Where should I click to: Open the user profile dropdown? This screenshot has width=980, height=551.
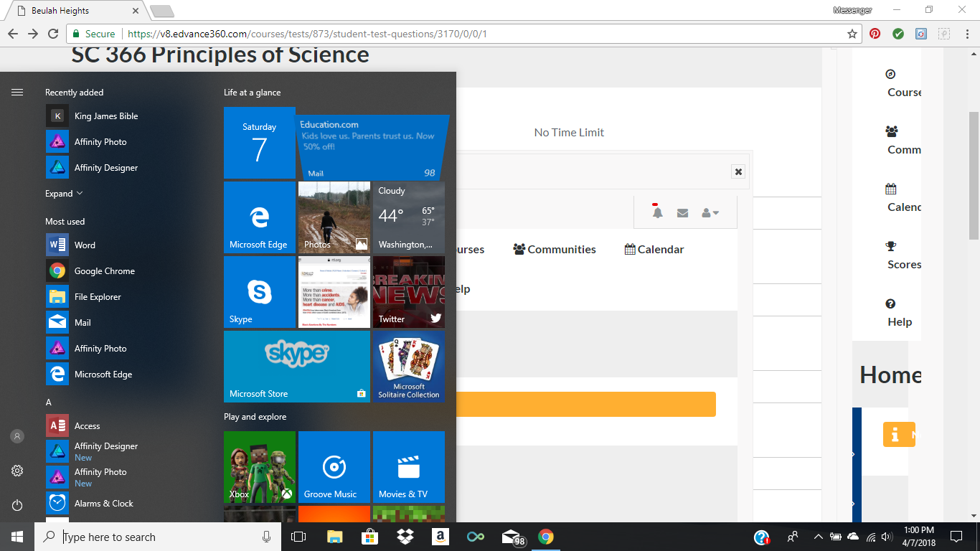pos(710,213)
